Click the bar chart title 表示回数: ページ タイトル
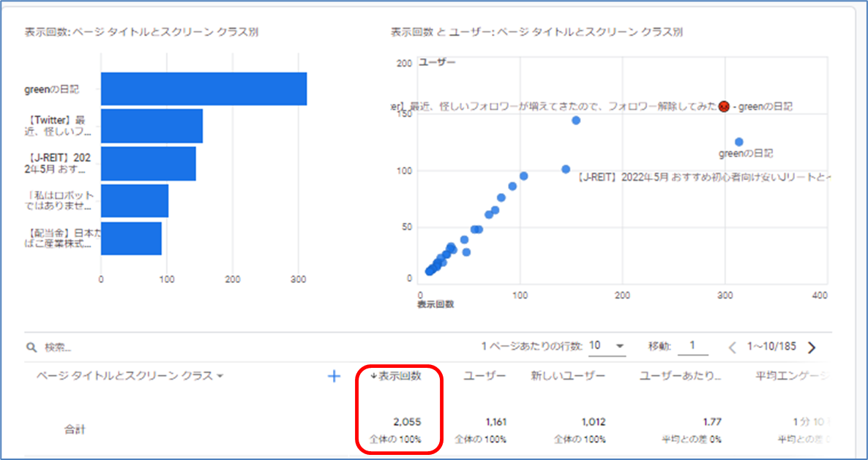The image size is (868, 460). click(x=141, y=33)
